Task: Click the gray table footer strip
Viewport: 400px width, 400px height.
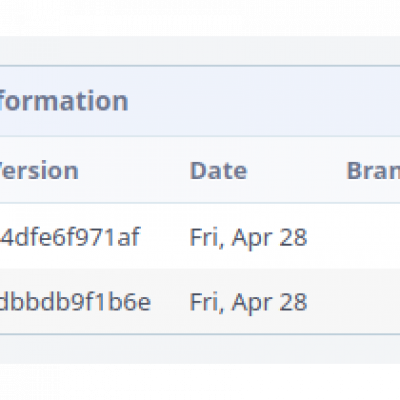Action: coord(200,349)
